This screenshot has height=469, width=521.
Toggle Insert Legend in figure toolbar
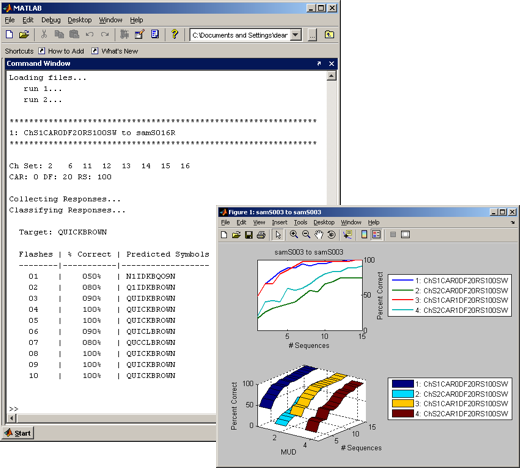[x=376, y=235]
